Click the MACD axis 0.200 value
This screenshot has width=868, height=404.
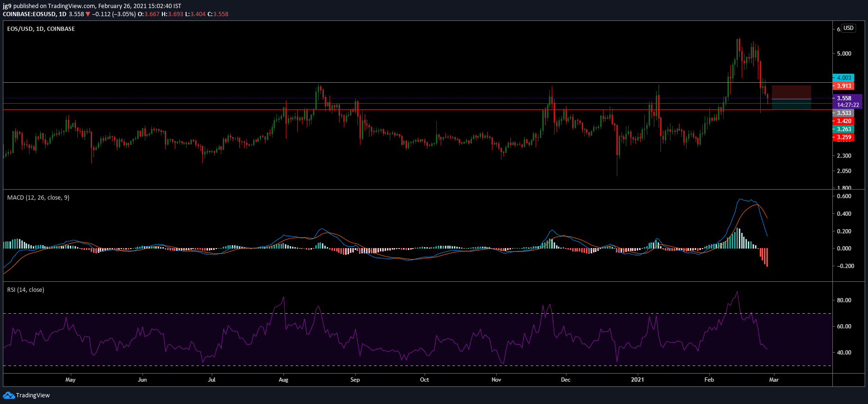point(844,231)
